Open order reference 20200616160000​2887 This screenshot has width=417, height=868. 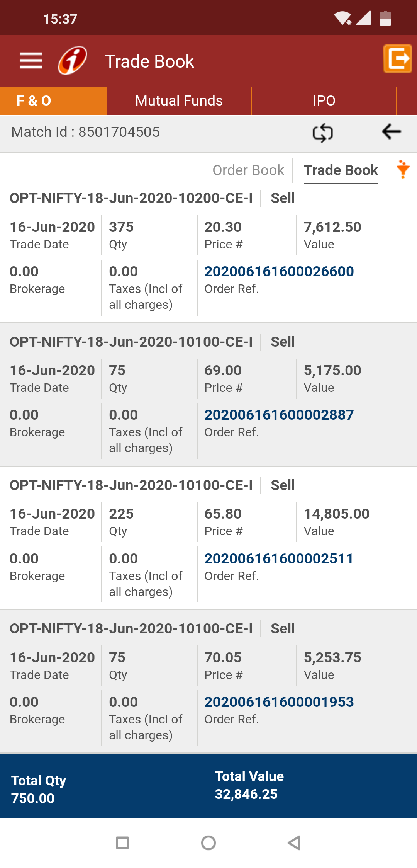pyautogui.click(x=279, y=415)
